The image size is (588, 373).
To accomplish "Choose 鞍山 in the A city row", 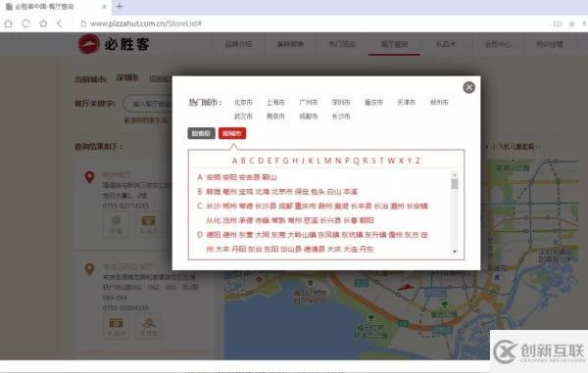I will [269, 177].
